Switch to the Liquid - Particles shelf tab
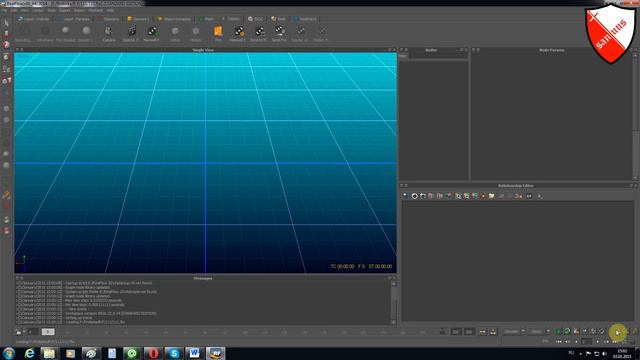 74,19
